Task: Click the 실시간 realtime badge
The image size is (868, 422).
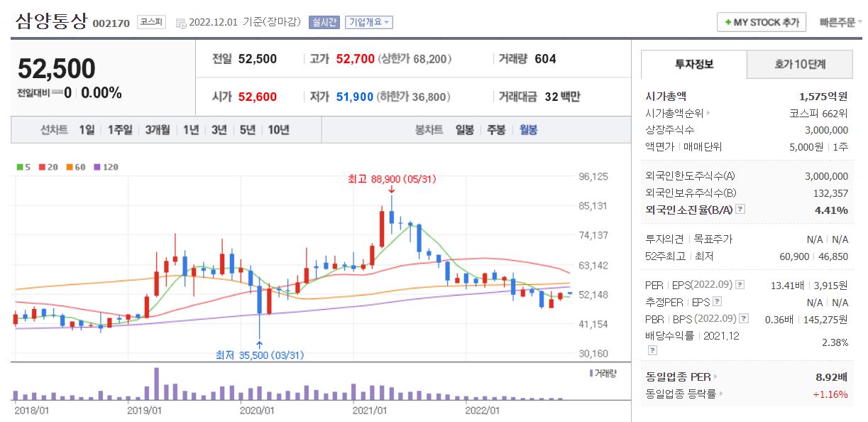Action: 324,22
